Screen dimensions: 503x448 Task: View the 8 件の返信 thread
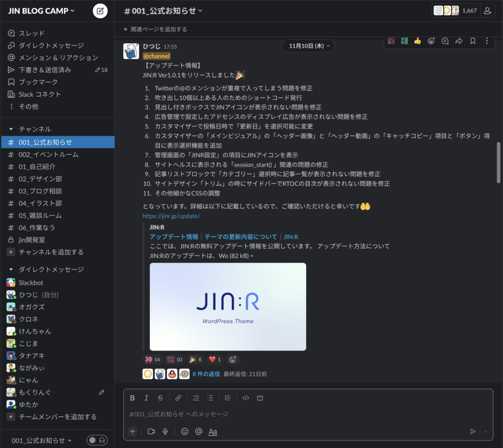pyautogui.click(x=206, y=374)
